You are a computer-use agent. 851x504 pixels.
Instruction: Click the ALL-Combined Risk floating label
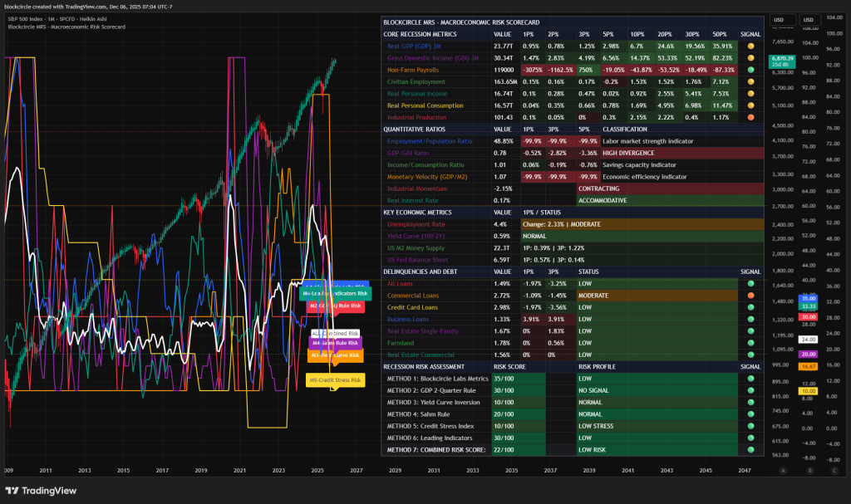335,333
